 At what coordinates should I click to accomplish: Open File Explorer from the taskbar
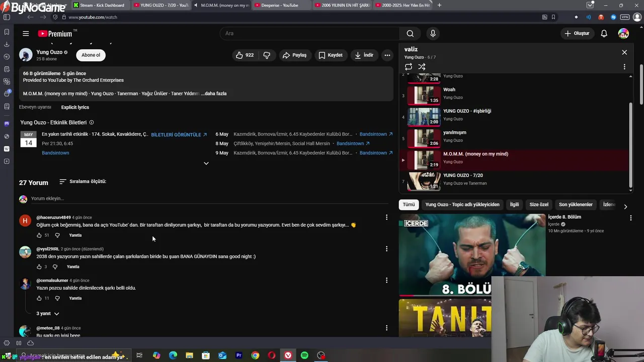pos(189,355)
